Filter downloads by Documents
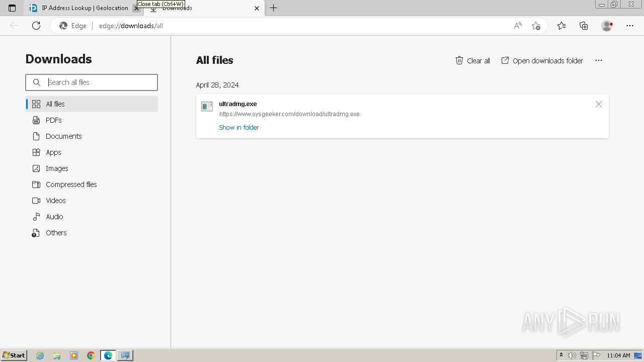 click(x=92, y=136)
